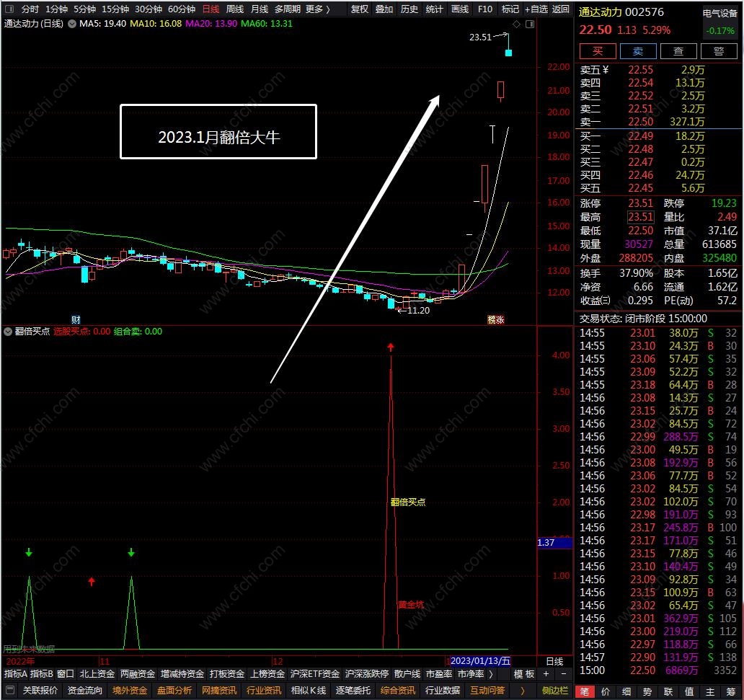Screen dimensions: 744x700
Task: Click the 标记 mark button
Action: (x=510, y=9)
